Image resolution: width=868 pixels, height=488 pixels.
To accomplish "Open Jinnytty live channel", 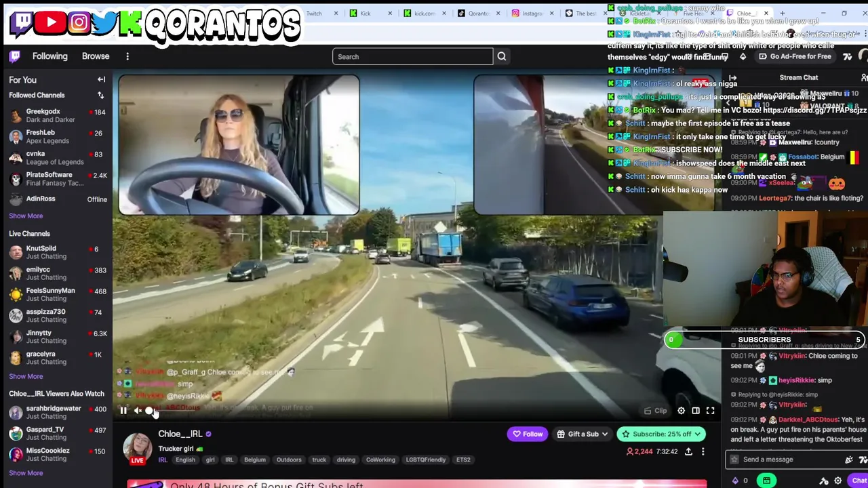I will point(58,336).
